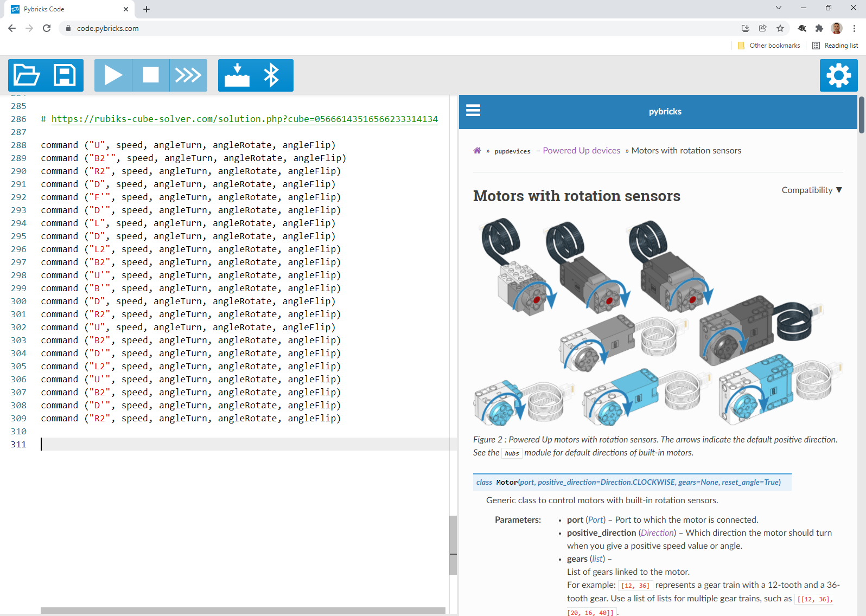Connect to the hub via Bluetooth icon
866x616 pixels.
[271, 75]
